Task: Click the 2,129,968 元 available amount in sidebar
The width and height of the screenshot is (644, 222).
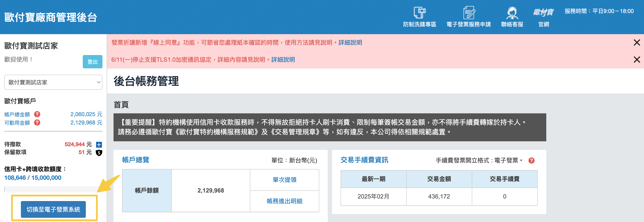Action: coord(86,123)
